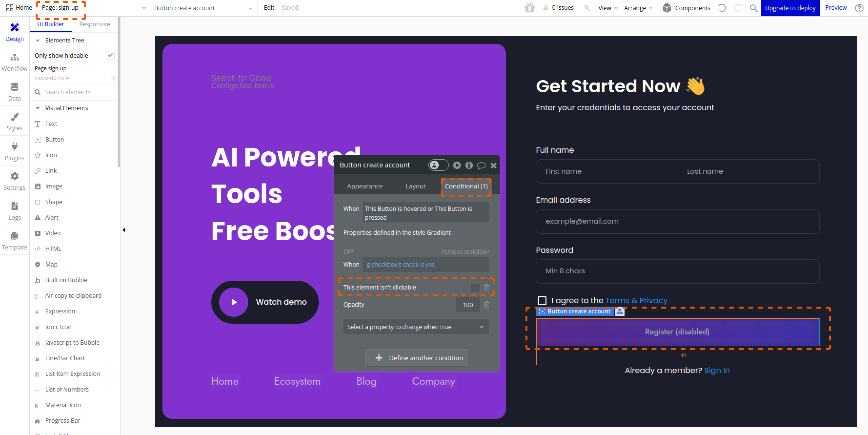Switch to the Responsive tab
Image resolution: width=868 pixels, height=435 pixels.
pyautogui.click(x=94, y=24)
